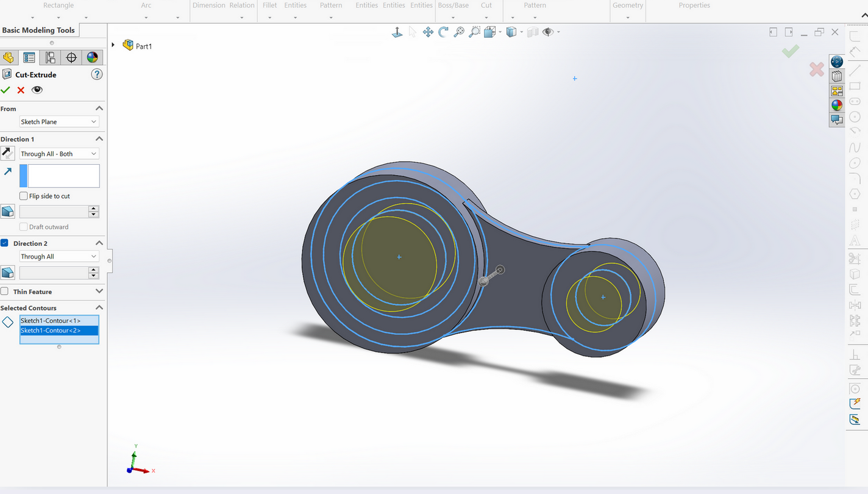
Task: Uncheck the Direction 2 checkbox
Action: [5, 243]
